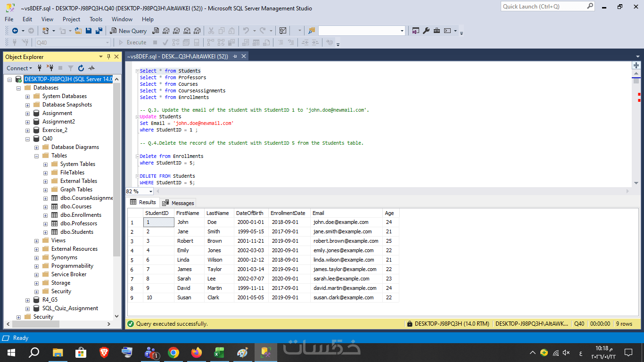The width and height of the screenshot is (644, 362).
Task: Open the Tools menu
Action: point(96,19)
